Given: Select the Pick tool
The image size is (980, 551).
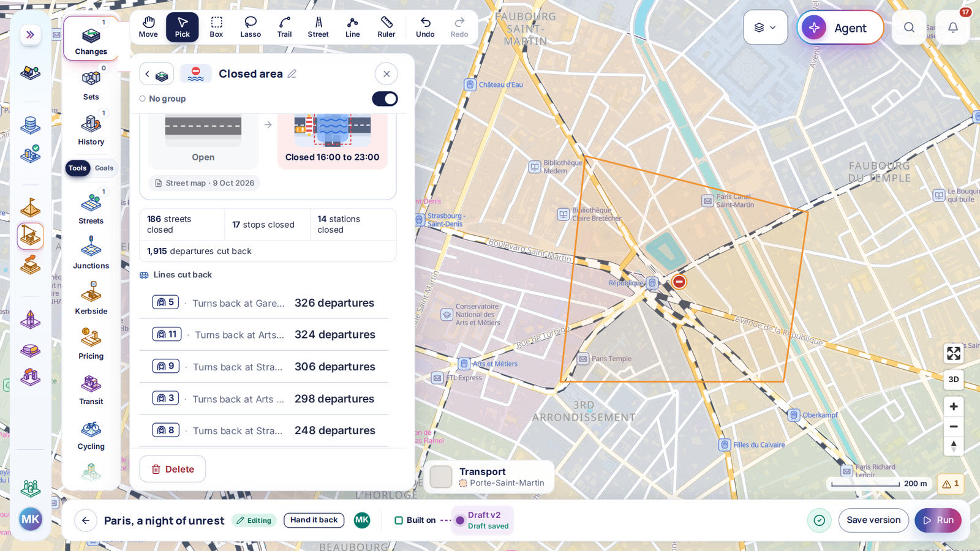Looking at the screenshot, I should 183,28.
